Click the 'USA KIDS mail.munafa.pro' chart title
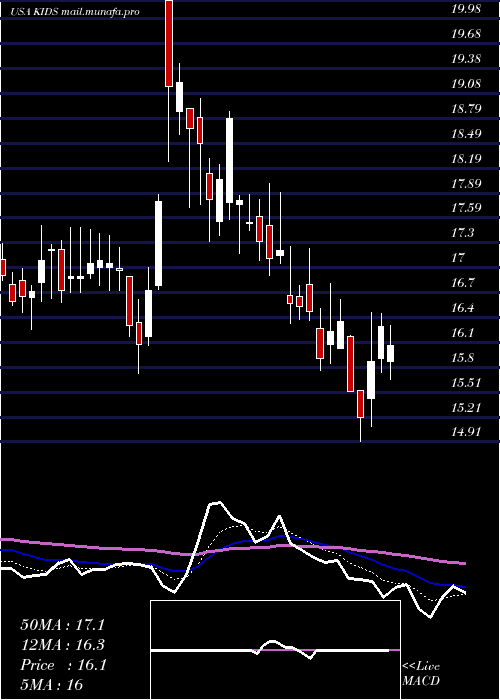This screenshot has width=500, height=700. [x=75, y=12]
